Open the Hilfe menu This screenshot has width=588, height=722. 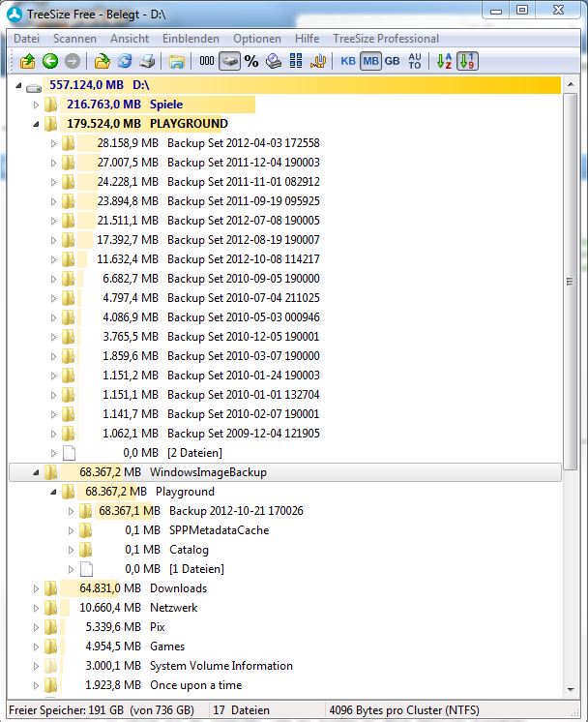tap(307, 39)
